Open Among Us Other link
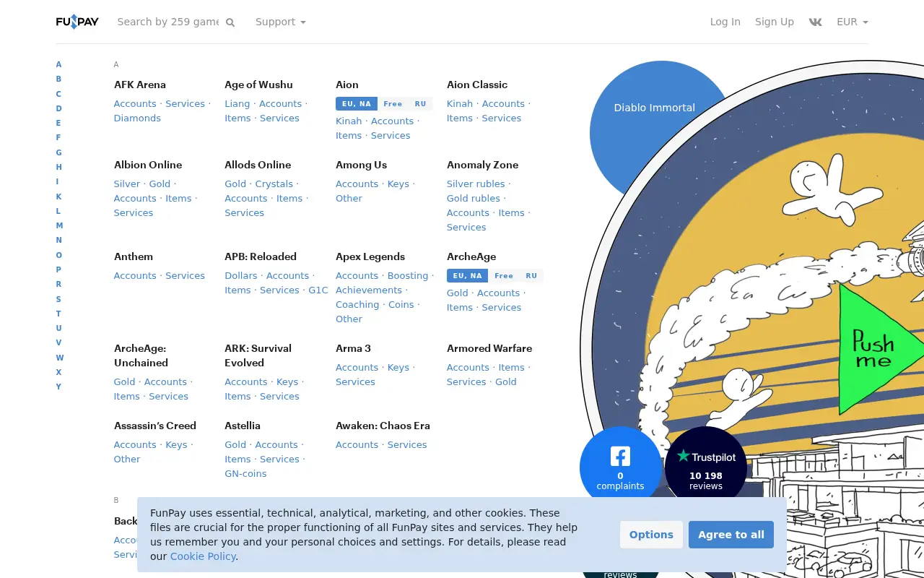This screenshot has height=578, width=924. click(x=349, y=198)
